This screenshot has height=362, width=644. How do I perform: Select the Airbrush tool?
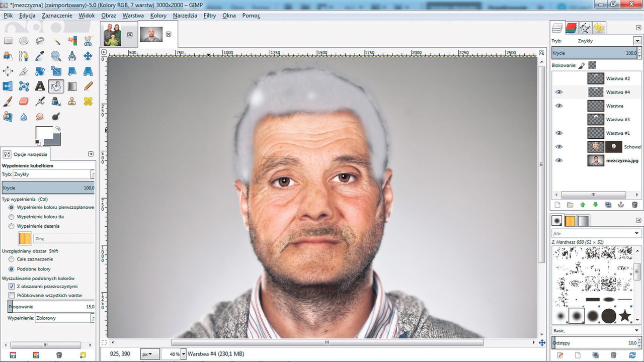tap(40, 102)
